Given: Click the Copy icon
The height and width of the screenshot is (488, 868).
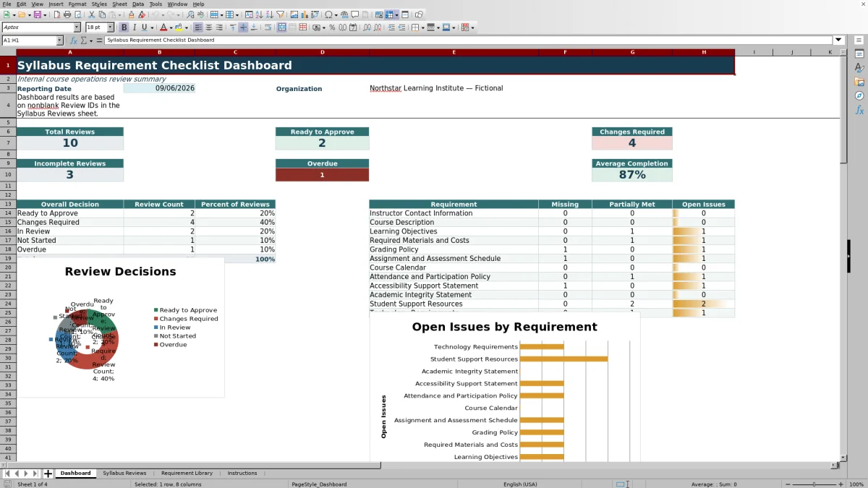Looking at the screenshot, I should 102,14.
